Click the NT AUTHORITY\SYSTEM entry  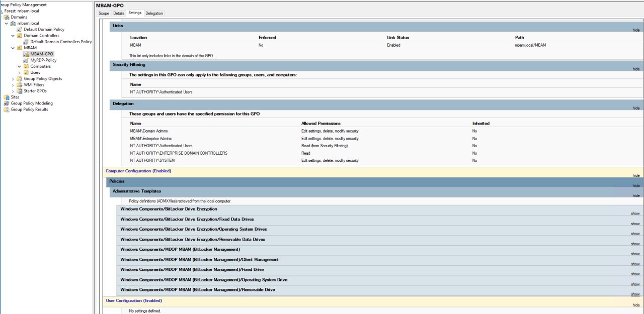(x=152, y=160)
